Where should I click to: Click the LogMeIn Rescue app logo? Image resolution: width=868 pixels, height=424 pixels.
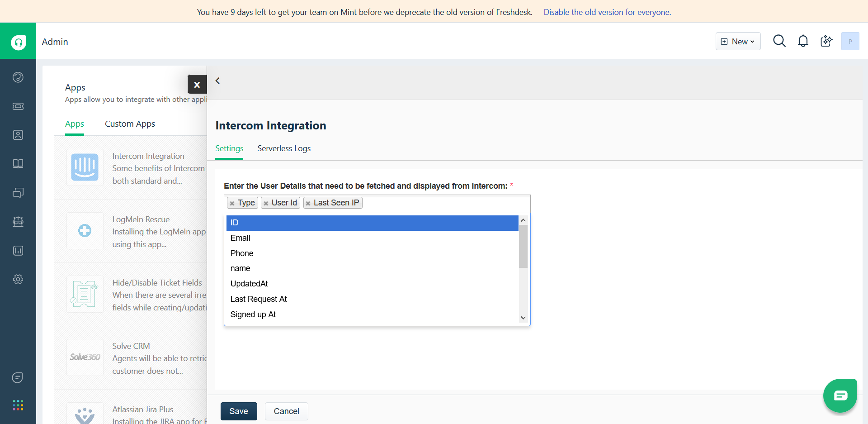pyautogui.click(x=85, y=231)
